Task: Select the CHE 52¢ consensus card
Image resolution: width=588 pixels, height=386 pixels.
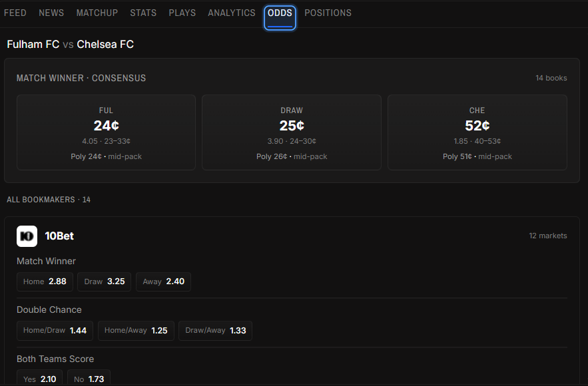Action: [x=477, y=132]
